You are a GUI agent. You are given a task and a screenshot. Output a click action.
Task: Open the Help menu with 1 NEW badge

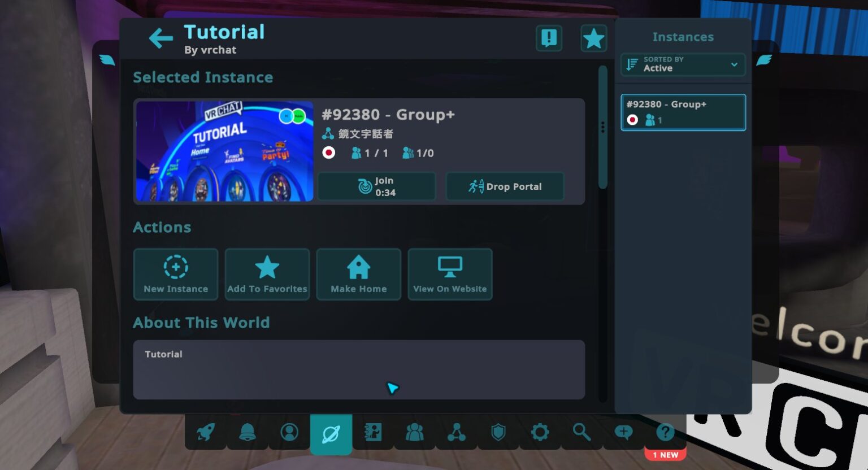click(665, 432)
